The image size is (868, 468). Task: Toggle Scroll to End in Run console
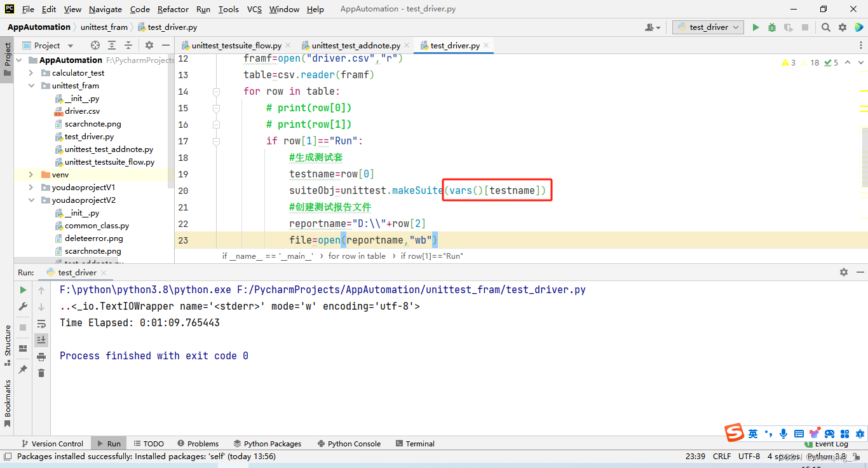41,339
